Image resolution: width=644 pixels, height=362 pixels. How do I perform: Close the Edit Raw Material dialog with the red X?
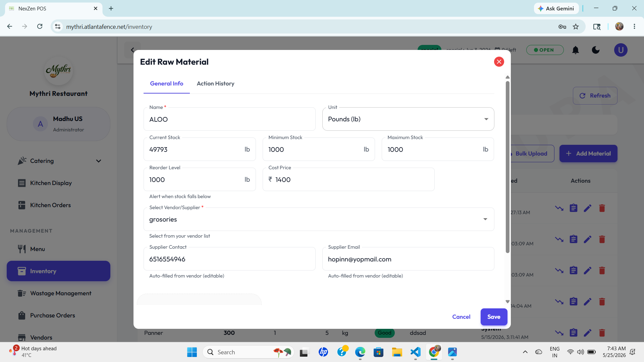pyautogui.click(x=499, y=62)
